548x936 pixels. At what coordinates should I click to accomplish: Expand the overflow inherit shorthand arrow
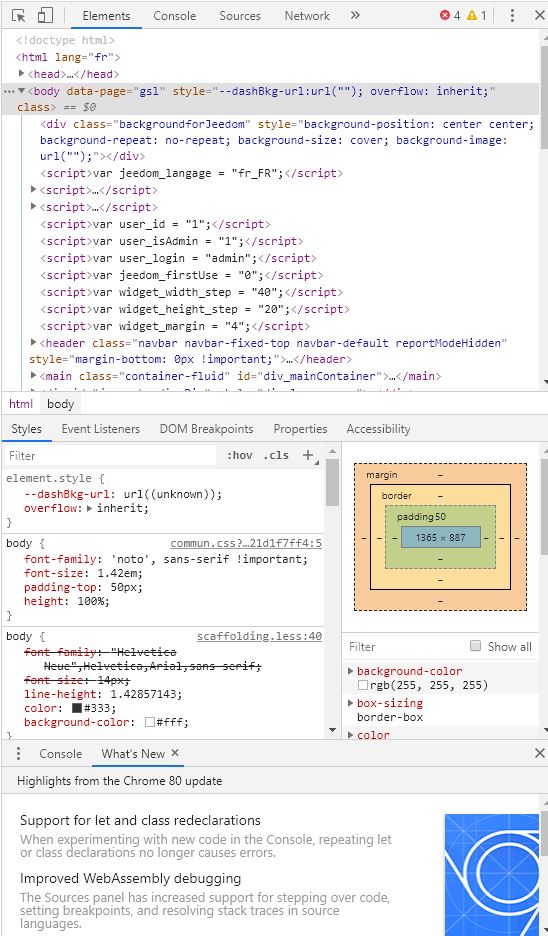[x=90, y=509]
